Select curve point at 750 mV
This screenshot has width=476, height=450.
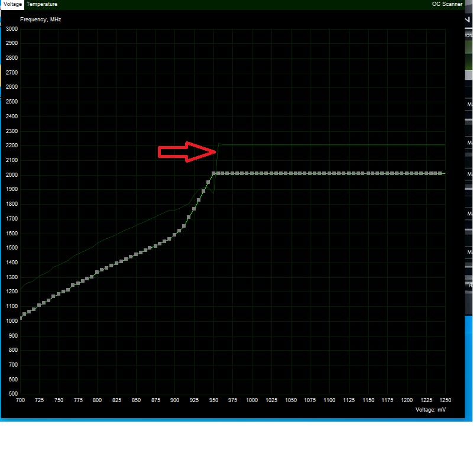(x=59, y=294)
